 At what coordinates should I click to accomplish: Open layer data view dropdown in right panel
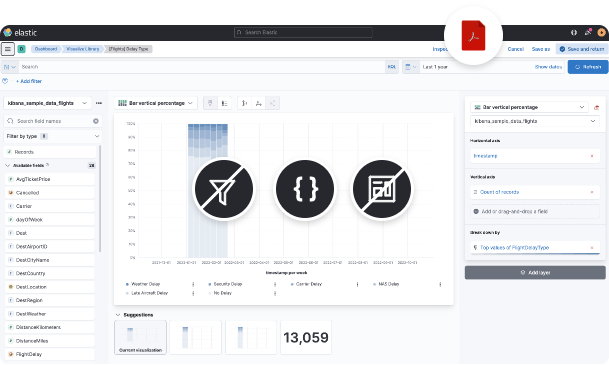[535, 121]
